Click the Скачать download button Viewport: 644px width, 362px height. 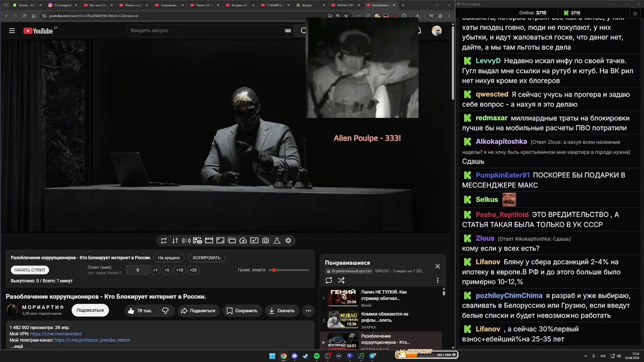click(x=282, y=311)
